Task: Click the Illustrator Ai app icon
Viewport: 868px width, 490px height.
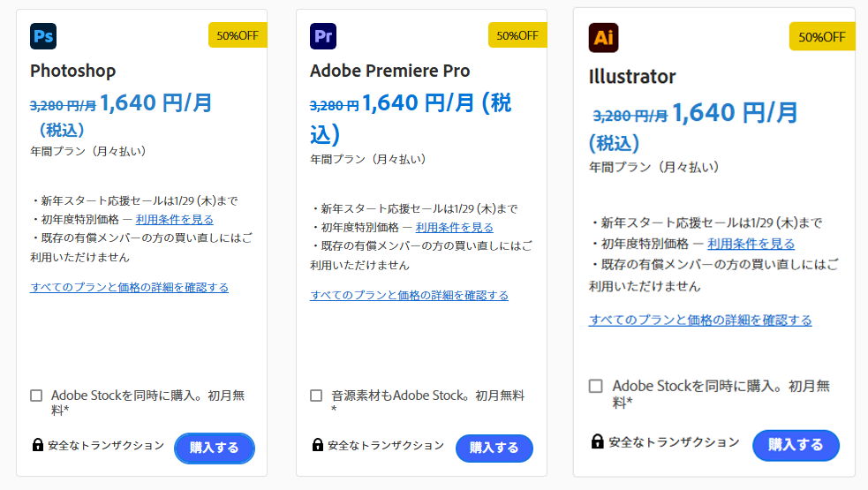Action: [x=604, y=37]
